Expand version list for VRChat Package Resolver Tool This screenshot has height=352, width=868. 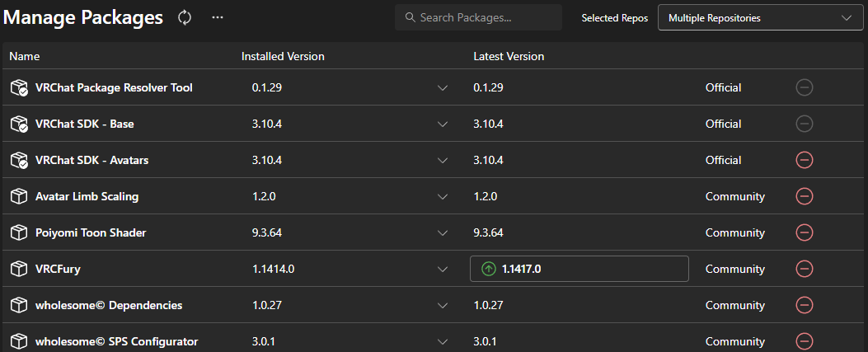click(x=443, y=87)
